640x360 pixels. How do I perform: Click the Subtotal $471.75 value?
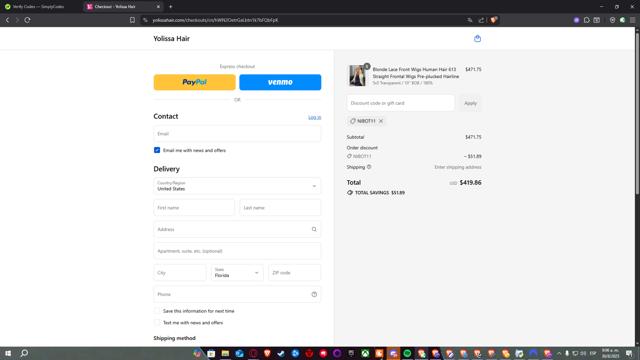[x=473, y=137]
